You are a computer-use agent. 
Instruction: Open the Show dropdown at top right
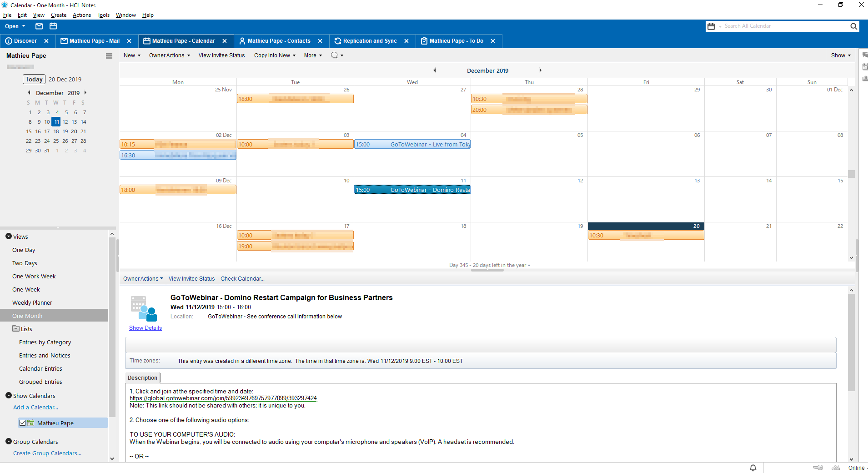click(x=841, y=55)
